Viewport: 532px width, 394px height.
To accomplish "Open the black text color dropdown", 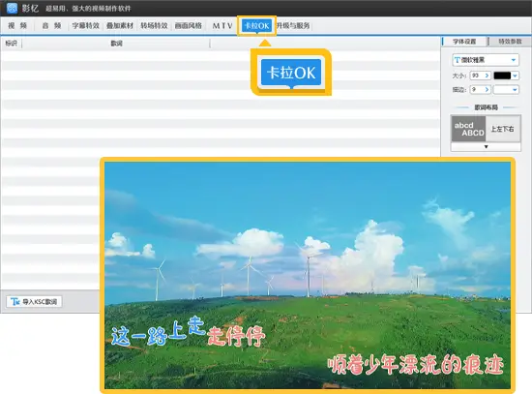I will 516,76.
